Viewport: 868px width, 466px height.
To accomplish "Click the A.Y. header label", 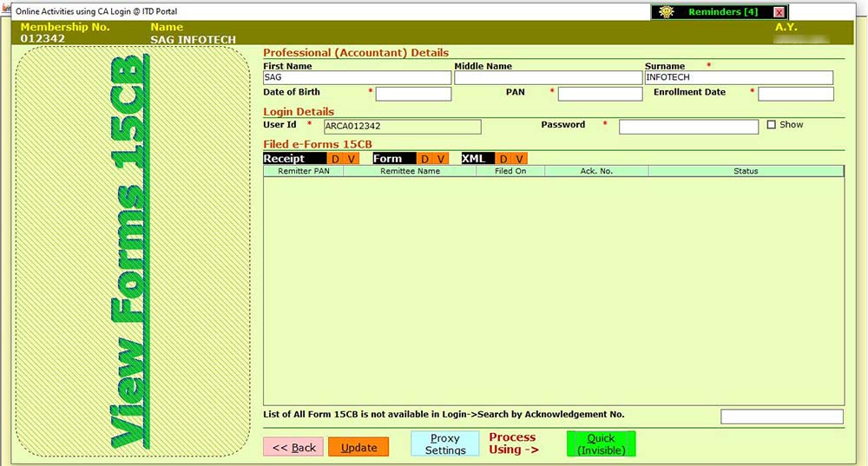I will point(786,27).
